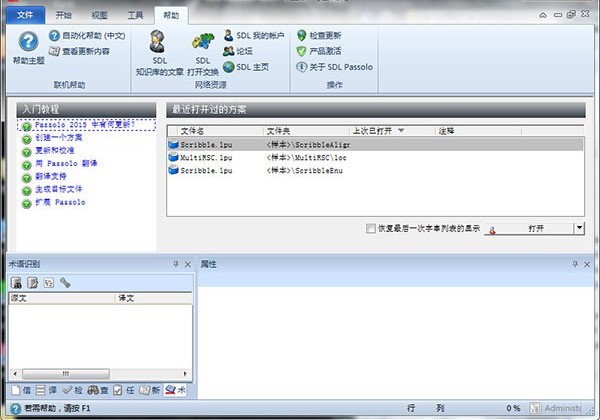Open the 文件 application menu

[x=26, y=16]
